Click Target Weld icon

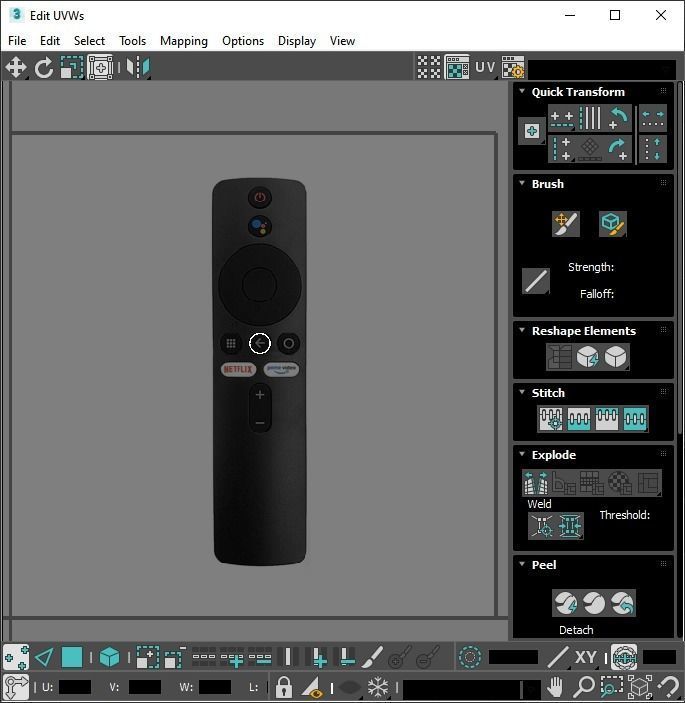pyautogui.click(x=542, y=526)
